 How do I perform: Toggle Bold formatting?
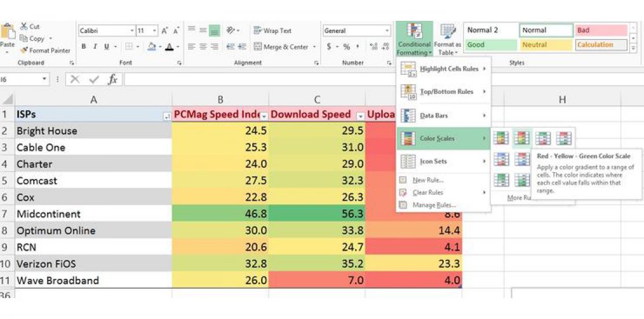[84, 47]
